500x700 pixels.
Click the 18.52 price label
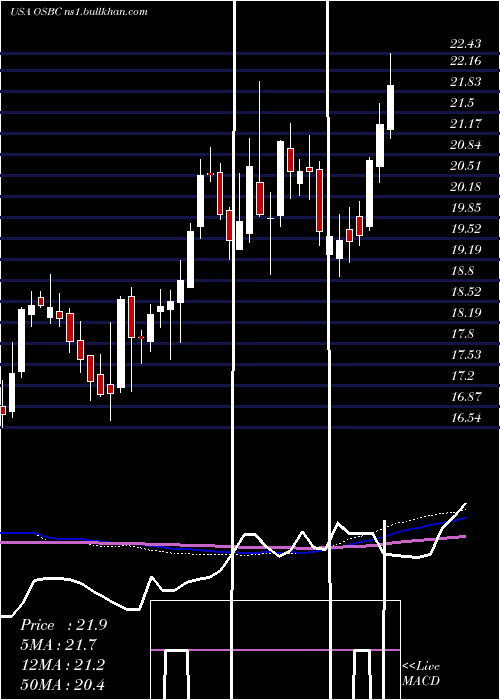(x=466, y=292)
